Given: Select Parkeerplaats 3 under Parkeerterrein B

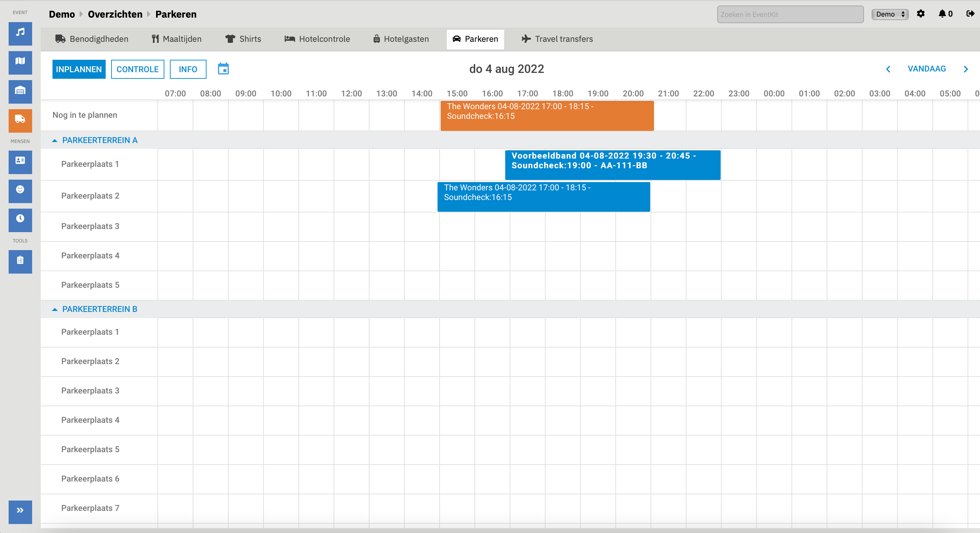Looking at the screenshot, I should (x=90, y=391).
